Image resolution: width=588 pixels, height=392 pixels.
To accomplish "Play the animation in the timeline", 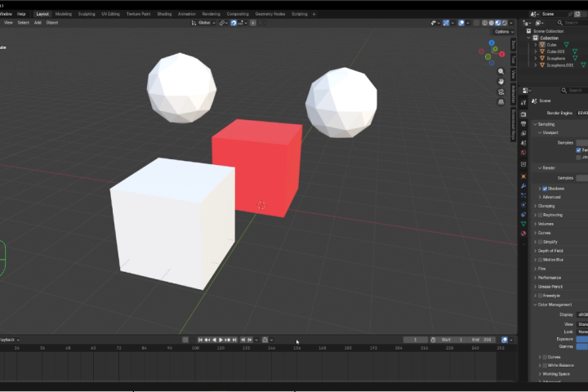I will point(220,340).
